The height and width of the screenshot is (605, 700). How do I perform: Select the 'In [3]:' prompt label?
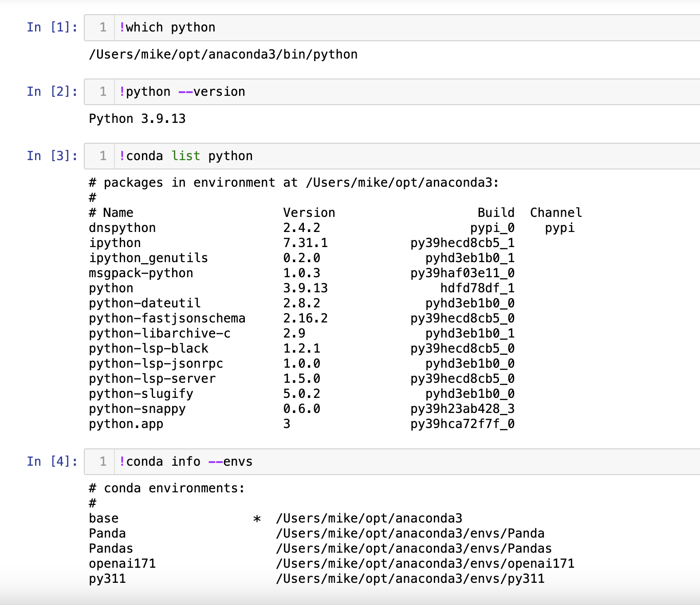[x=52, y=156]
